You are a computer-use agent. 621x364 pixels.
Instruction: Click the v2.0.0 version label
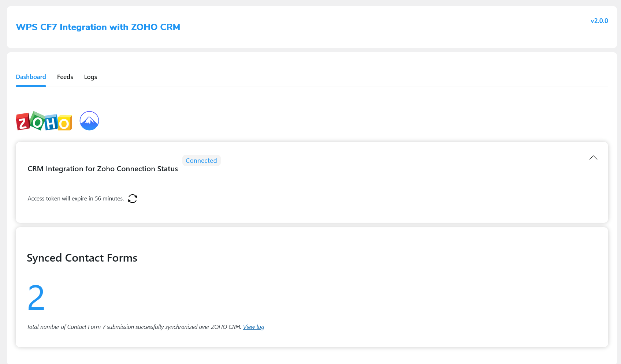(x=599, y=21)
